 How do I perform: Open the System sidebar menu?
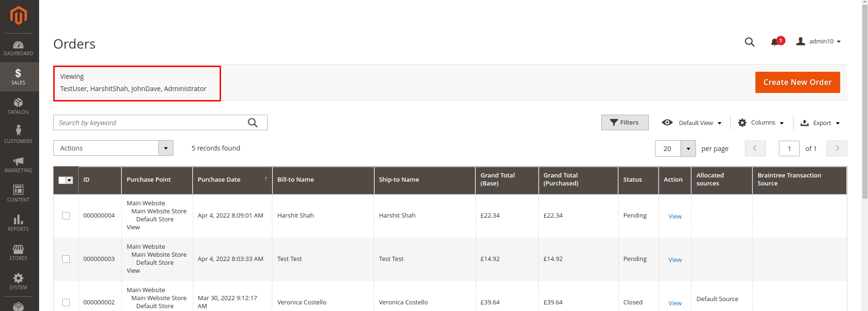pyautogui.click(x=18, y=281)
